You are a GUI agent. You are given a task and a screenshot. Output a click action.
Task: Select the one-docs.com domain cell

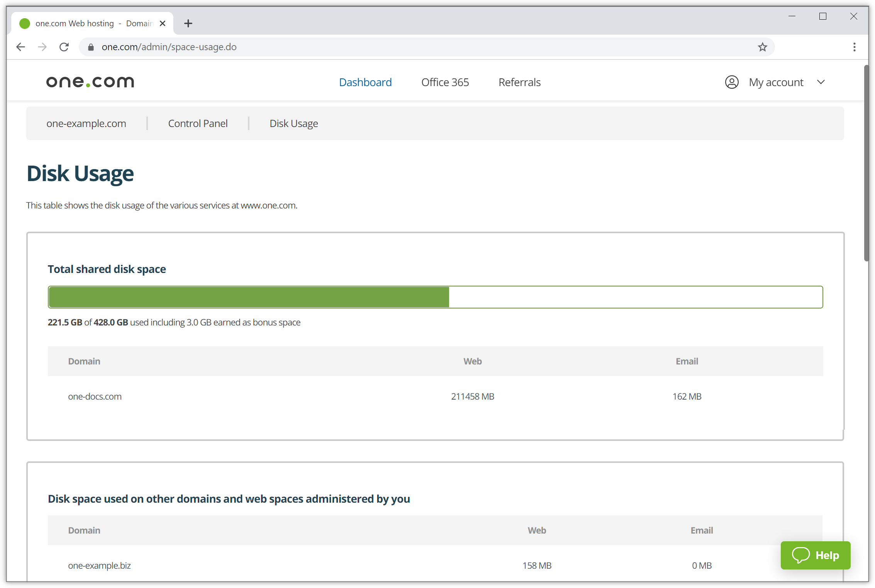tap(95, 397)
